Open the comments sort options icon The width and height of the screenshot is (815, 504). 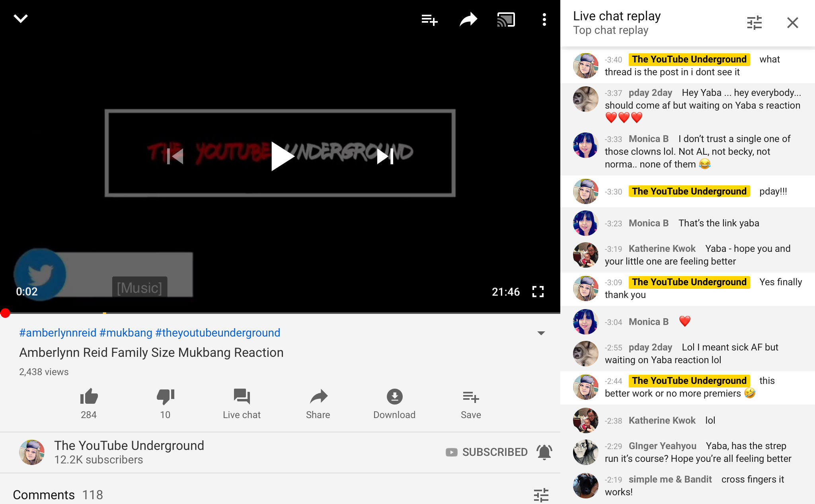point(541,495)
